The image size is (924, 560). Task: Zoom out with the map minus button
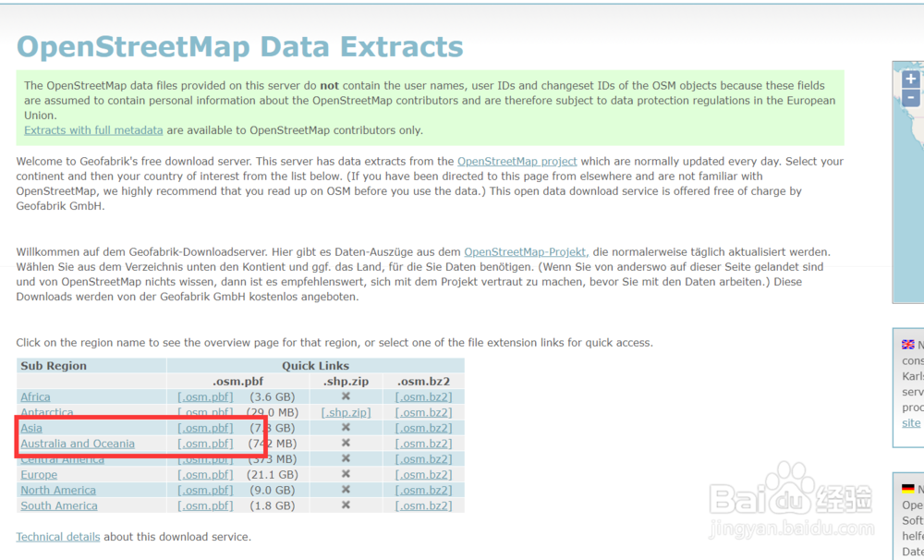pos(911,97)
